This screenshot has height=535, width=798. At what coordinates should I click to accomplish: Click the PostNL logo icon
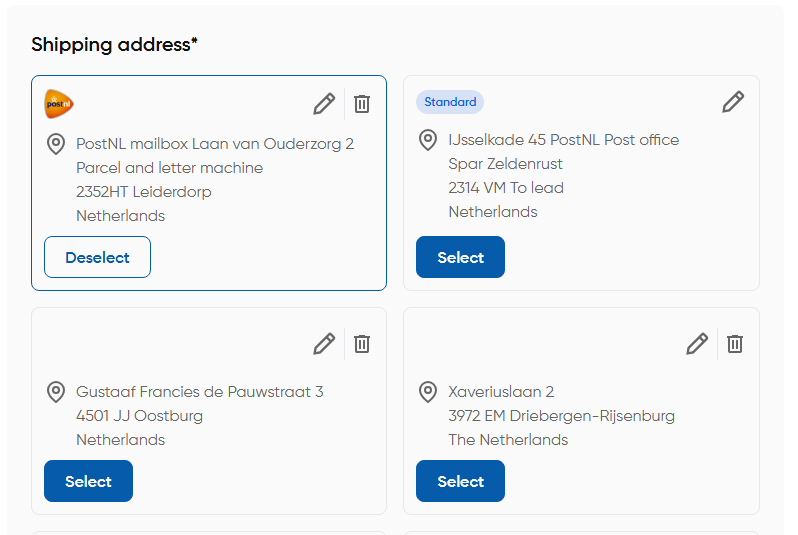(x=59, y=103)
